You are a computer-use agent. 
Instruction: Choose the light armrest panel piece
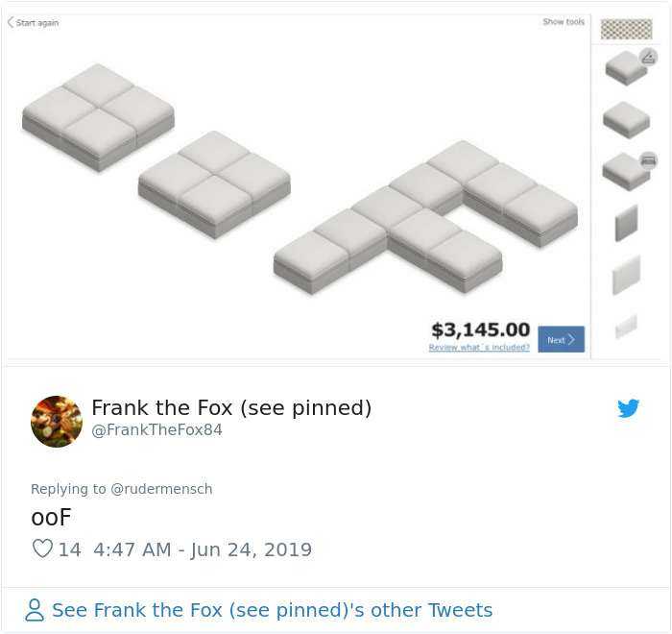(x=626, y=275)
